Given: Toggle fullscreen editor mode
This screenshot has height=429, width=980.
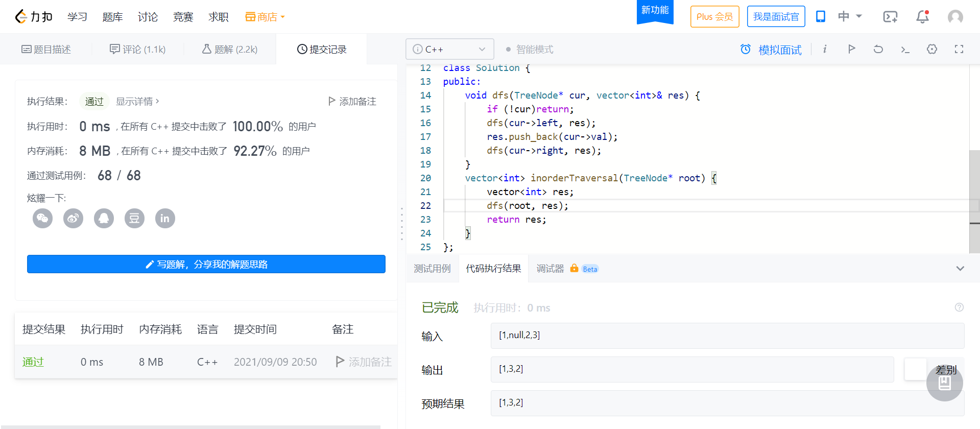Looking at the screenshot, I should (959, 49).
